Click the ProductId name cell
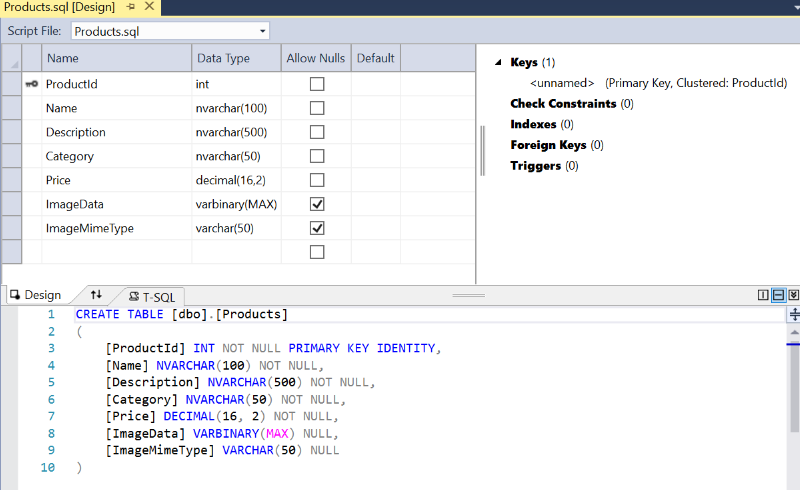800x490 pixels. click(116, 84)
